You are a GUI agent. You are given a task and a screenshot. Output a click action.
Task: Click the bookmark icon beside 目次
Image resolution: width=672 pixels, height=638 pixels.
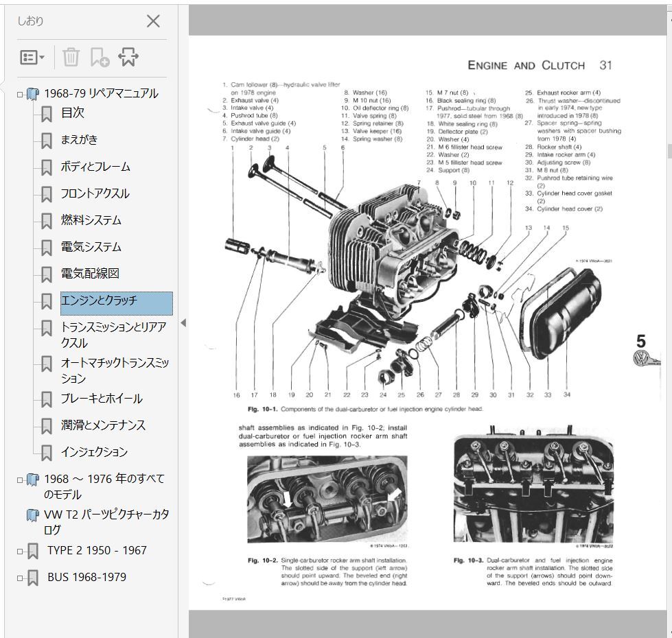click(x=47, y=115)
